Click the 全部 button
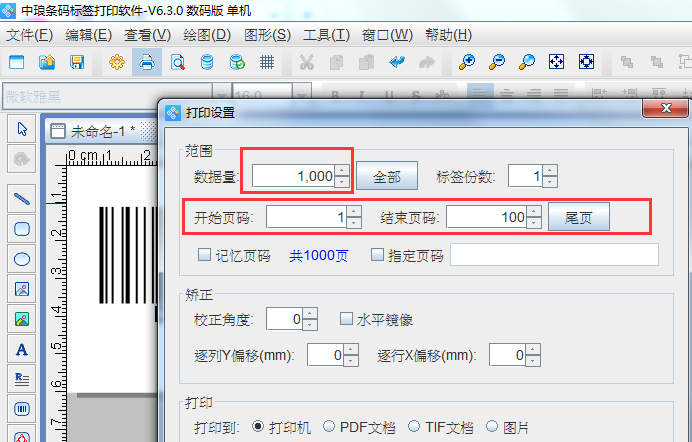 point(387,176)
